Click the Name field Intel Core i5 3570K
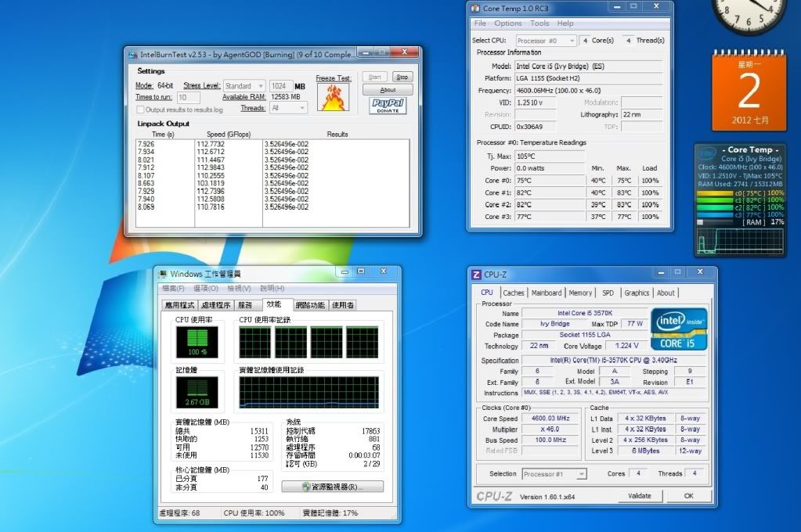801x532 pixels. [x=584, y=313]
